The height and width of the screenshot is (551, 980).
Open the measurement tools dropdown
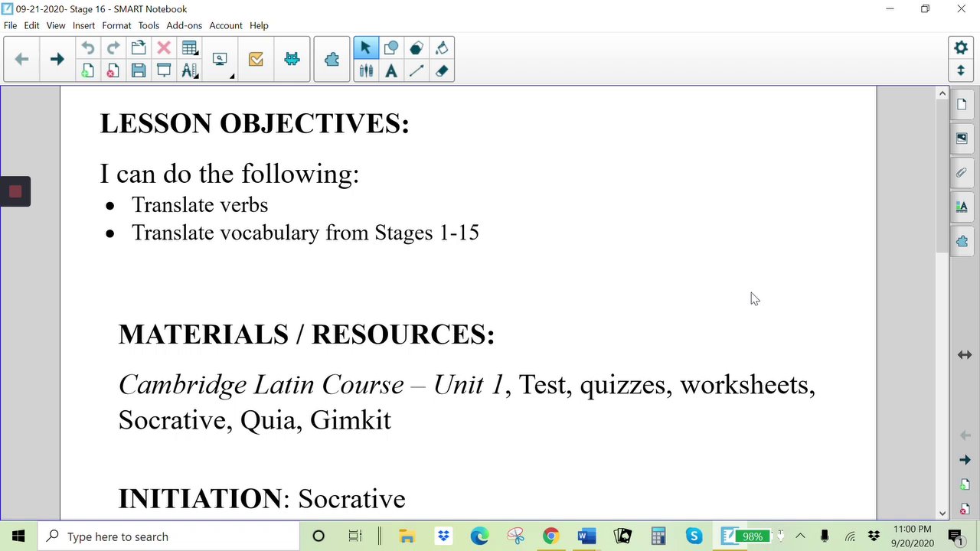(190, 71)
